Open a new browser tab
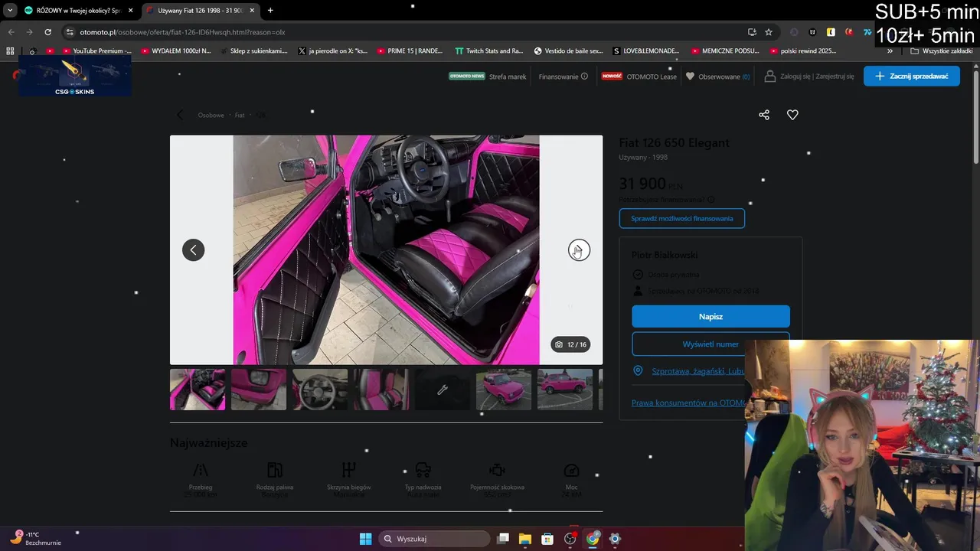Viewport: 980px width, 551px height. (x=270, y=10)
